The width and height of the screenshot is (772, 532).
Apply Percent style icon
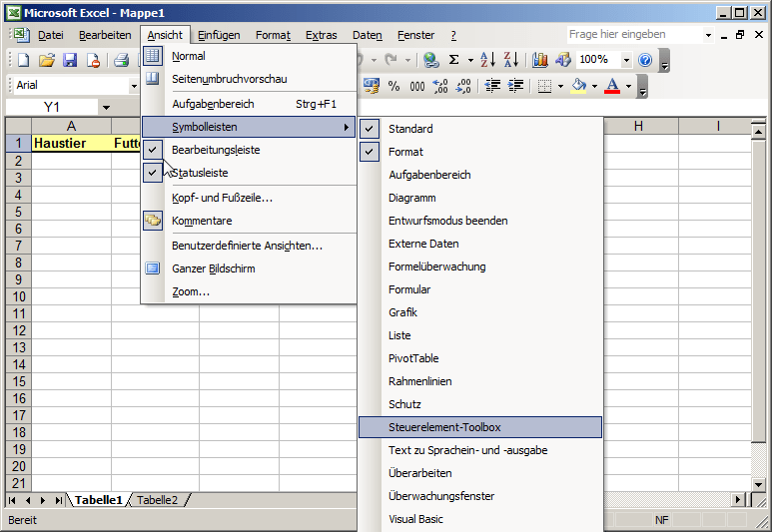[x=393, y=86]
